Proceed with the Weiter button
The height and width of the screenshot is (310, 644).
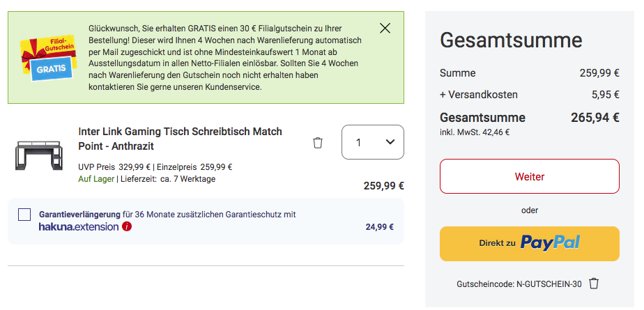tap(530, 176)
